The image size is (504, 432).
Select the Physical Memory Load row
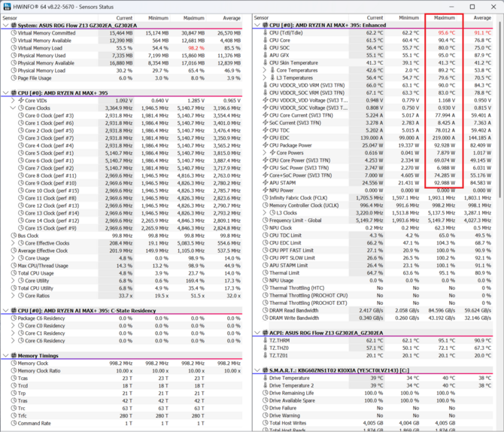[x=122, y=71]
